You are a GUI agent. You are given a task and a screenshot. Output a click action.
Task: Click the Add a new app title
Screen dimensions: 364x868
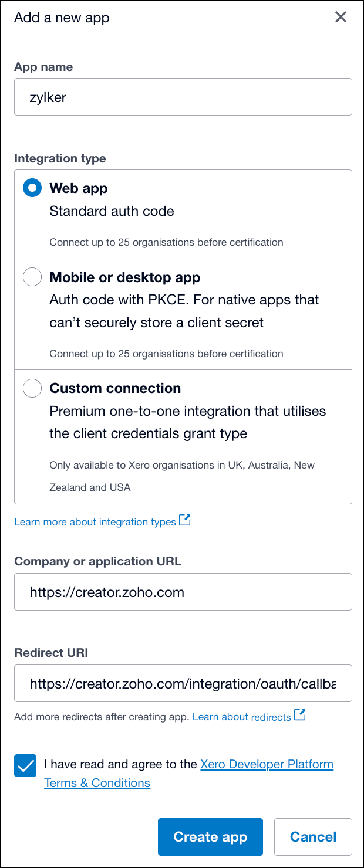pos(62,18)
